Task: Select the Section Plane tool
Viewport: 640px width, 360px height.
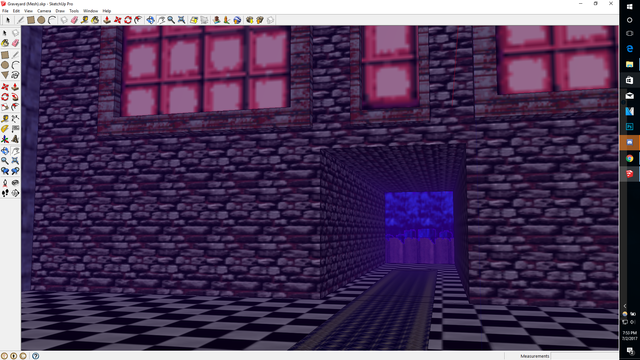Action: 15,193
